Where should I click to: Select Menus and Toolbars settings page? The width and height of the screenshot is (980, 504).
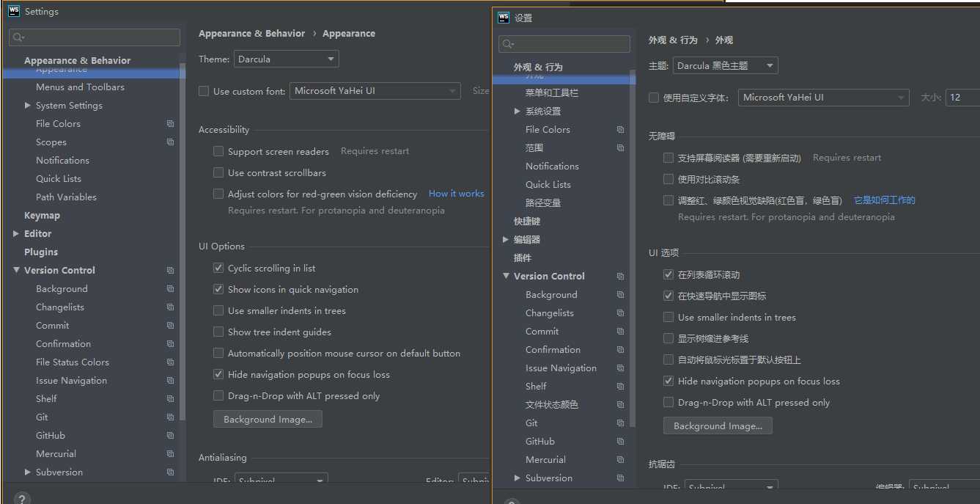(x=80, y=87)
